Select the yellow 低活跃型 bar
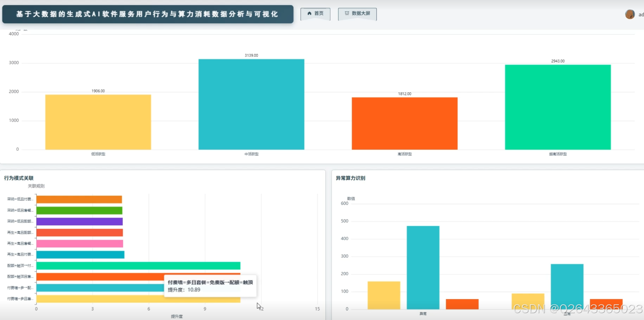 coord(98,122)
